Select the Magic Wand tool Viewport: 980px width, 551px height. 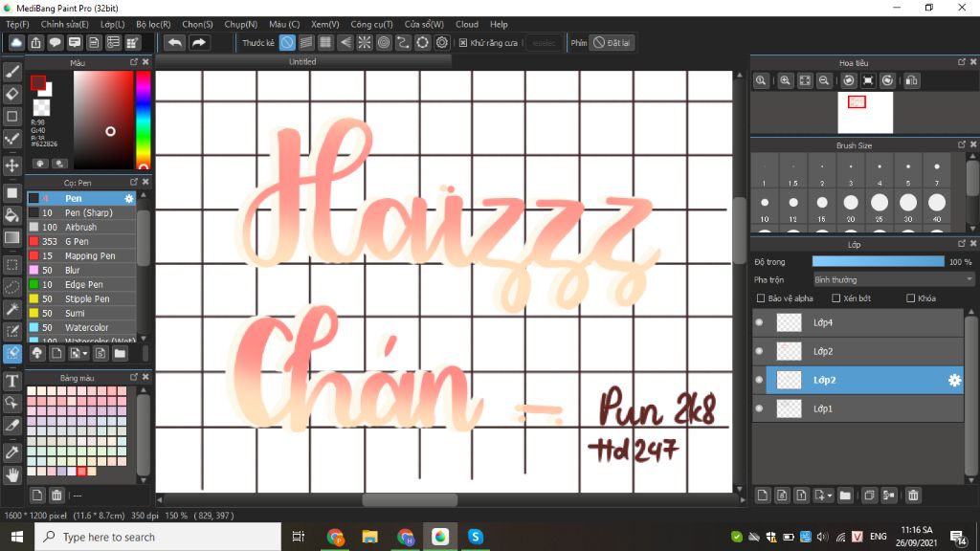coord(11,309)
